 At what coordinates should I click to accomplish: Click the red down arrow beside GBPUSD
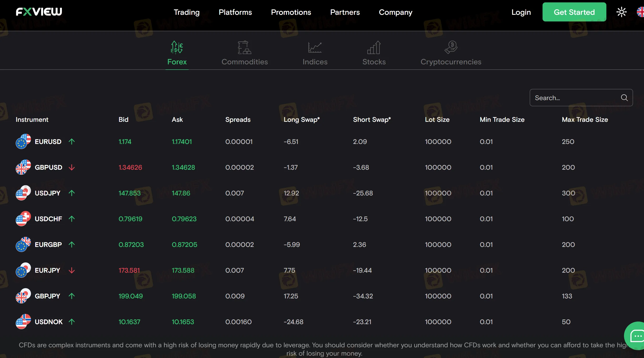point(72,167)
